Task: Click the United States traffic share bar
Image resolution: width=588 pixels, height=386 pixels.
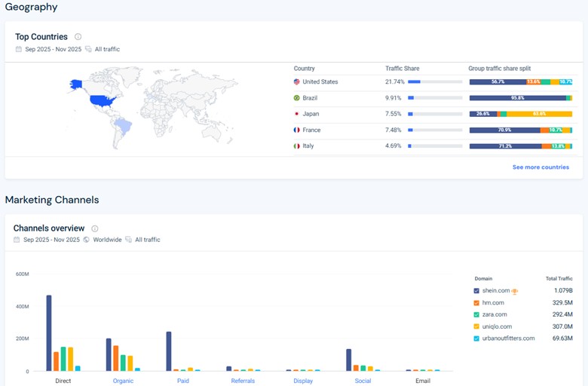Action: (435, 81)
